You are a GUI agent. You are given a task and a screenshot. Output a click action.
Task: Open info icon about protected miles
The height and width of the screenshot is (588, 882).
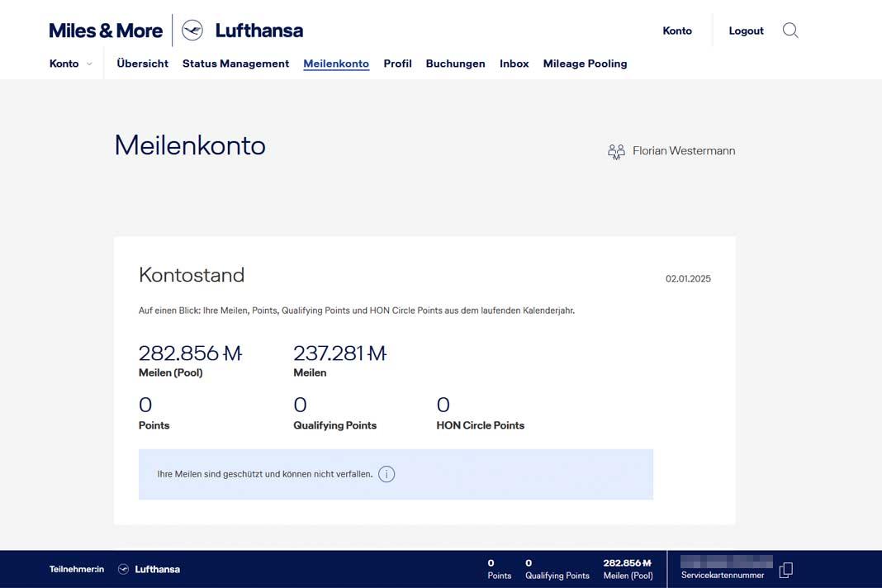coord(386,474)
